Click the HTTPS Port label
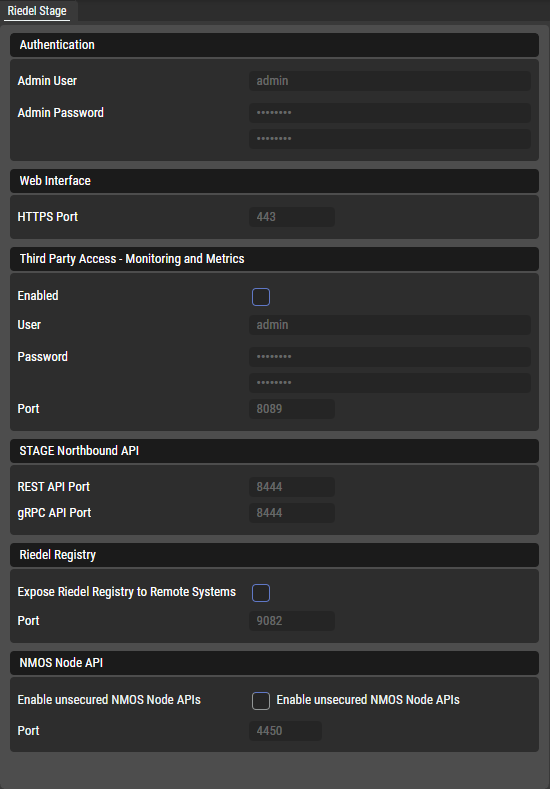Viewport: 550px width, 789px height. pos(48,217)
